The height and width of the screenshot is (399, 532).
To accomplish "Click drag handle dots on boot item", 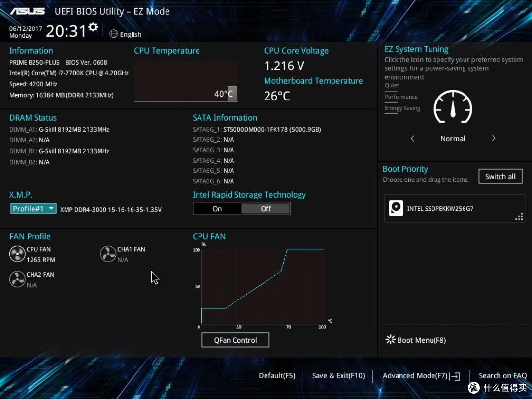I will click(519, 216).
